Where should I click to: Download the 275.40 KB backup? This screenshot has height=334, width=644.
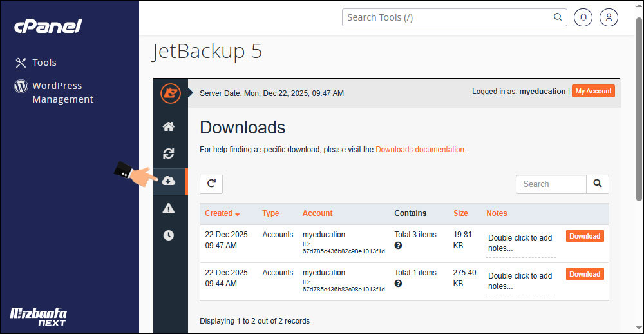coord(585,274)
